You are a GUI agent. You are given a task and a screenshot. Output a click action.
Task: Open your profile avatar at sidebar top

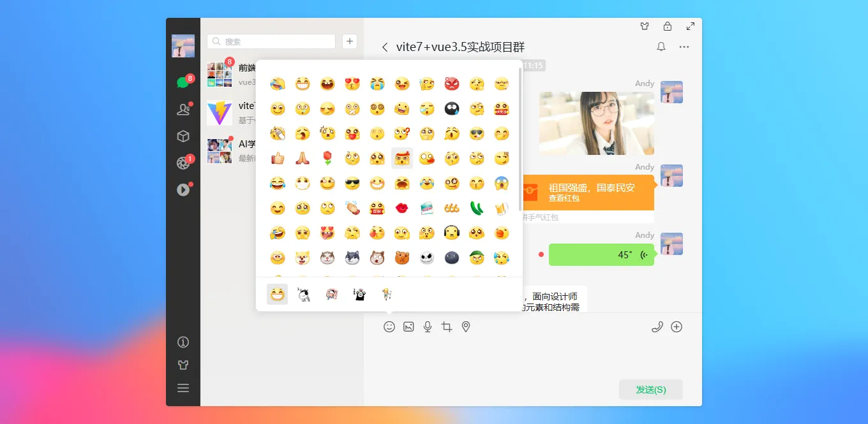tap(183, 46)
